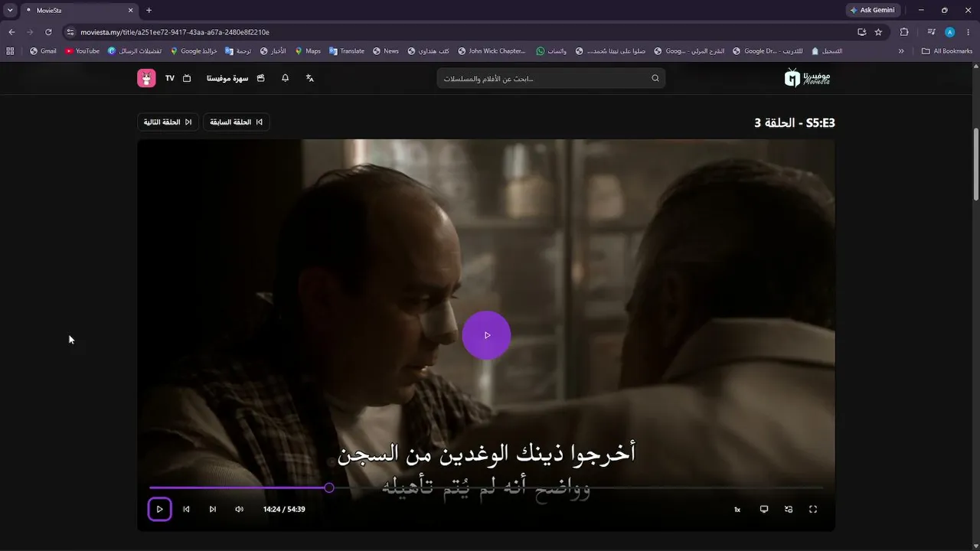Open the التسجيل bookmark
Screen dimensions: 980x551
click(827, 51)
